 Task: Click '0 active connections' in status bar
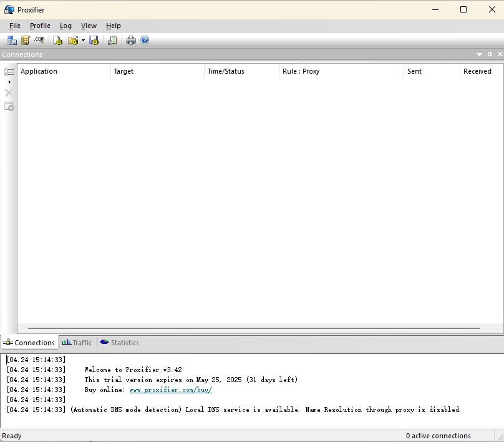[x=438, y=436]
